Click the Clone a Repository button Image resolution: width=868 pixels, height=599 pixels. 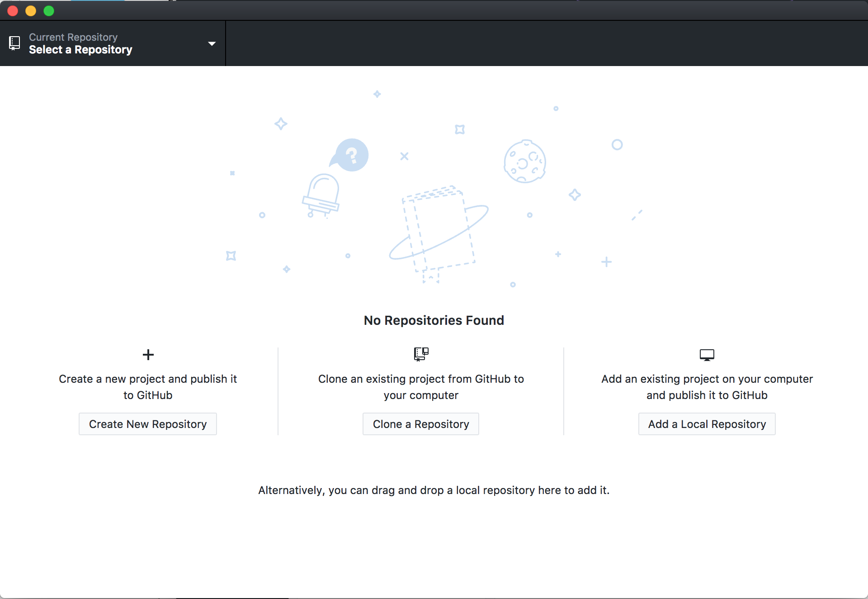421,424
